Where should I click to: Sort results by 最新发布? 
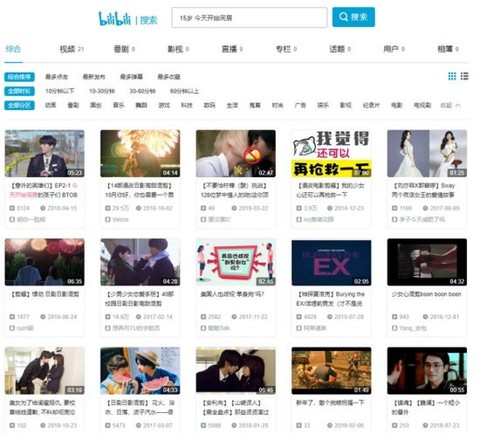click(94, 77)
